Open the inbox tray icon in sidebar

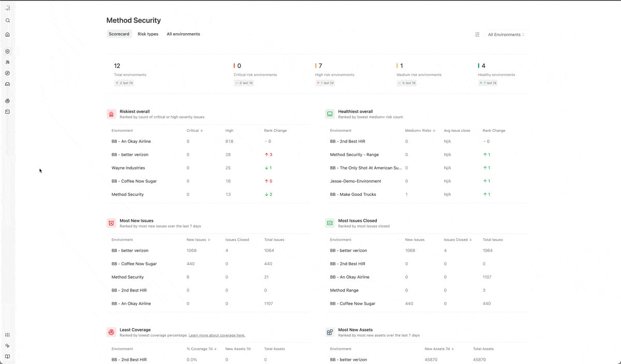tap(8, 84)
